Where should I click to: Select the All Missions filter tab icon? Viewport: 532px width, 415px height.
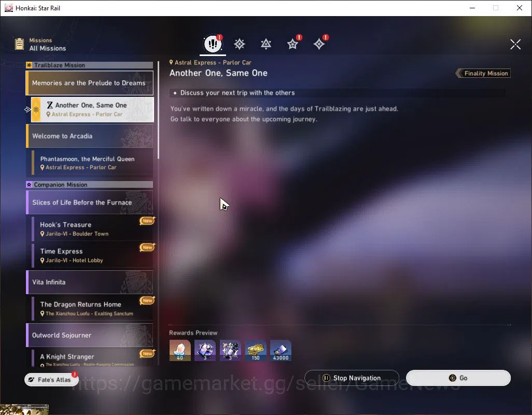tap(213, 44)
